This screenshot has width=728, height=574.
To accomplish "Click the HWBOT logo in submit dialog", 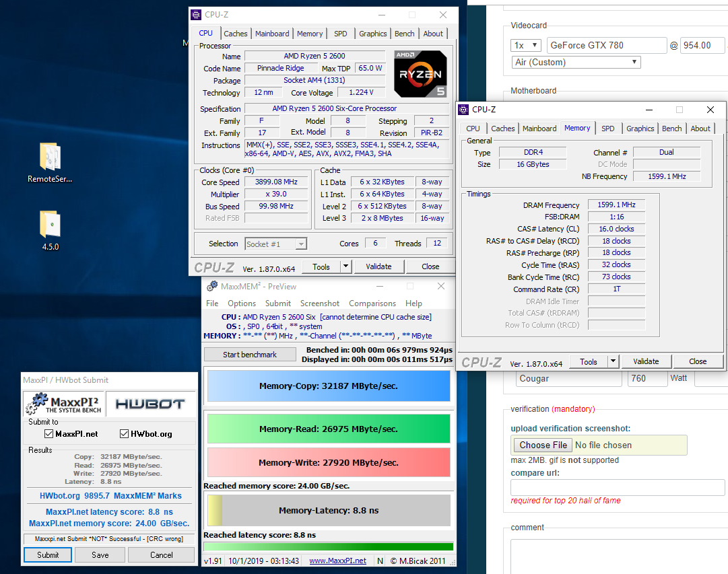I will [x=150, y=404].
